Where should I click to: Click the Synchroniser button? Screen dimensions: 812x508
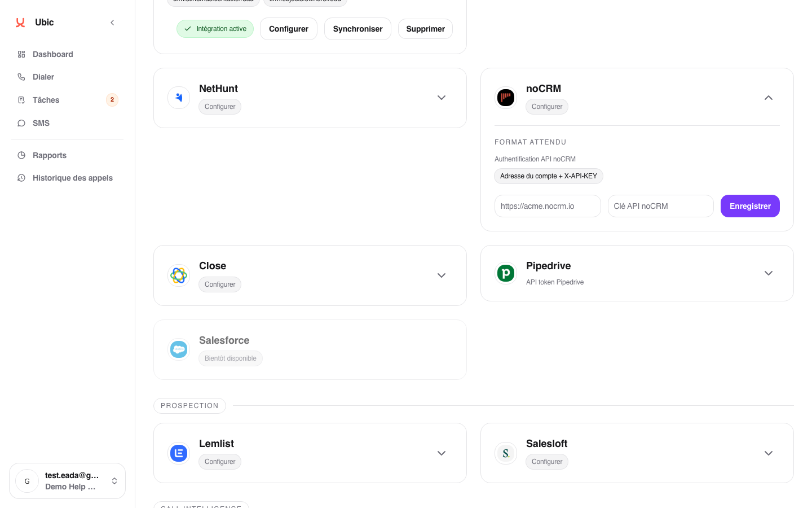(x=358, y=29)
